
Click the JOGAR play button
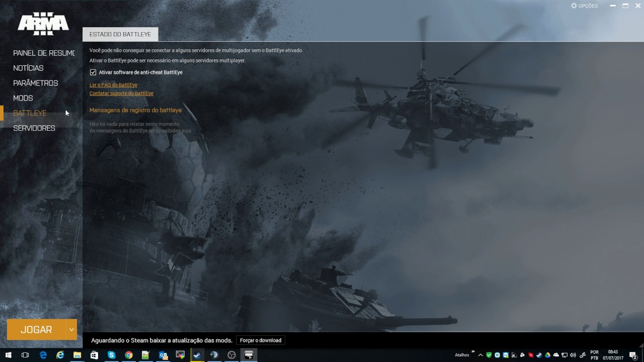(x=36, y=330)
